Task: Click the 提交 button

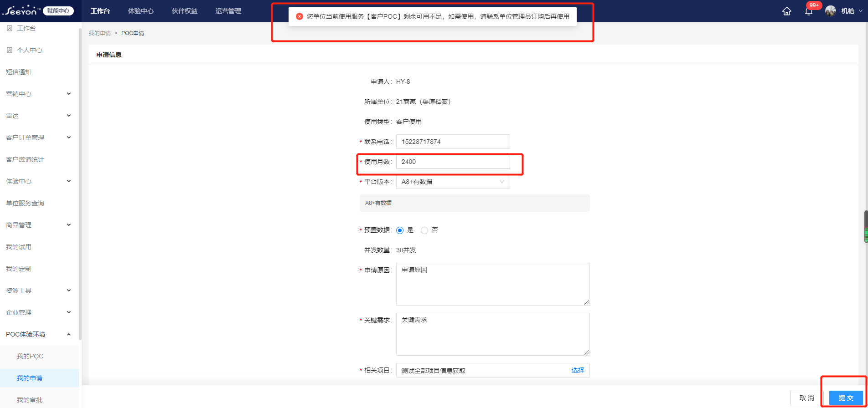Action: tap(846, 398)
